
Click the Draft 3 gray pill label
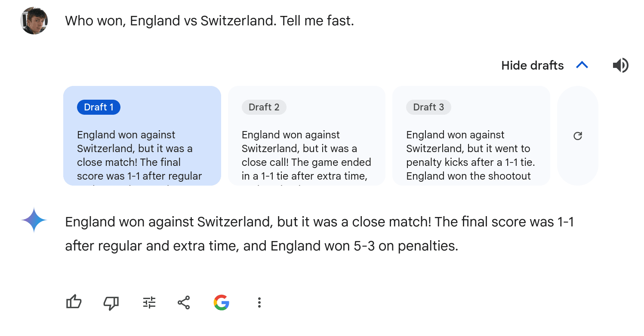click(428, 107)
